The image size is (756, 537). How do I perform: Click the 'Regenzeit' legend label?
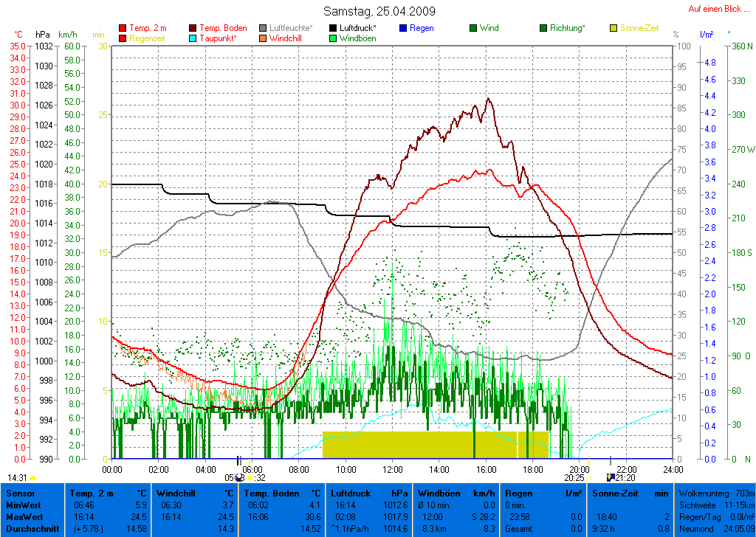tap(148, 38)
